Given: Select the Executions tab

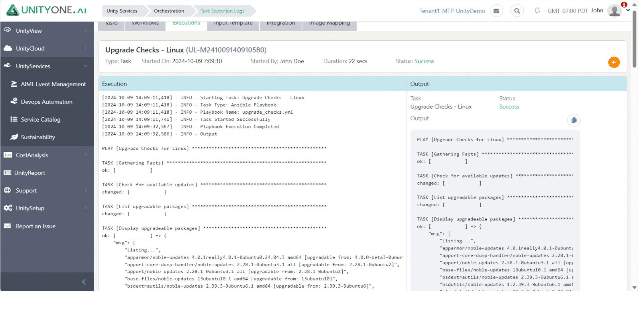Looking at the screenshot, I should pos(186,26).
